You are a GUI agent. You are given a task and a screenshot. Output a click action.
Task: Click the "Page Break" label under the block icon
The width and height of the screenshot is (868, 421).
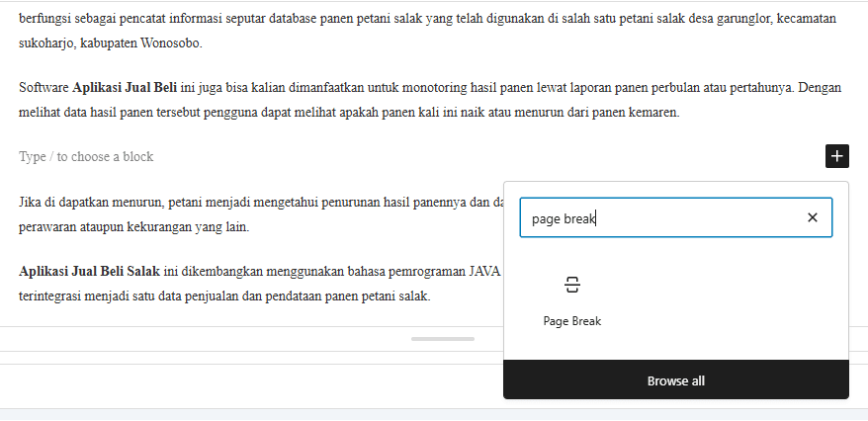(x=572, y=321)
